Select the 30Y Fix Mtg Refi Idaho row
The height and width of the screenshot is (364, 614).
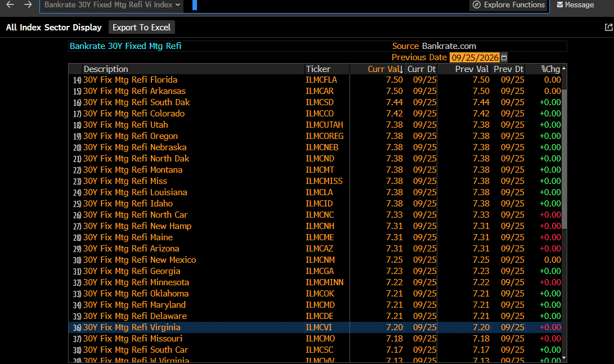pos(315,204)
